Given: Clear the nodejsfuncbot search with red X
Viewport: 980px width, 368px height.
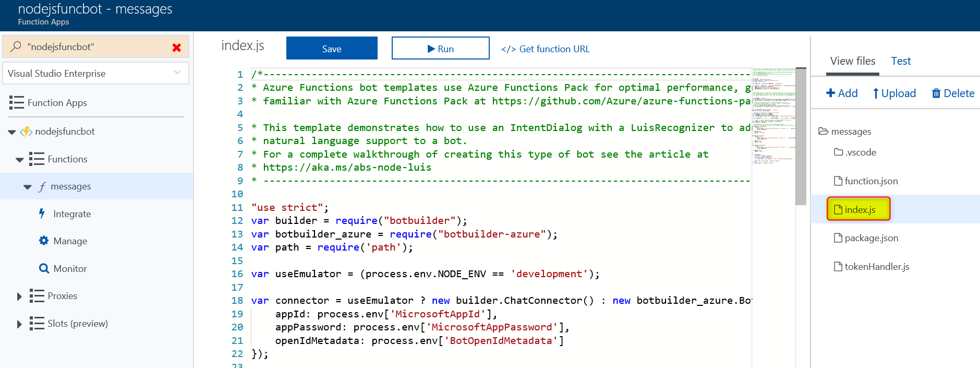Looking at the screenshot, I should 177,48.
